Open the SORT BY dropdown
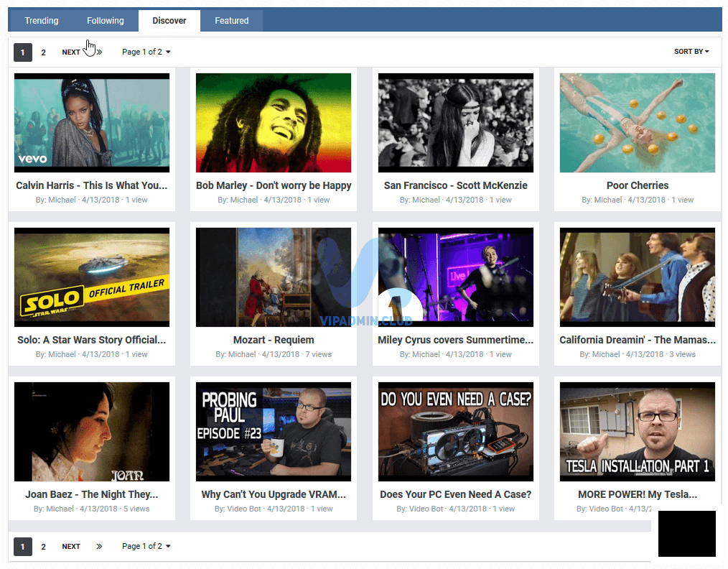 coord(691,52)
